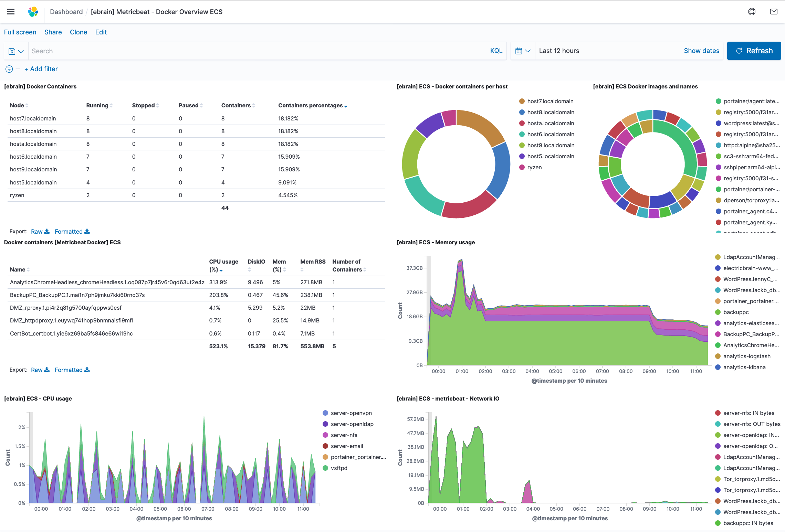
Task: Download Raw export of Docker Containers table
Action: click(x=40, y=232)
